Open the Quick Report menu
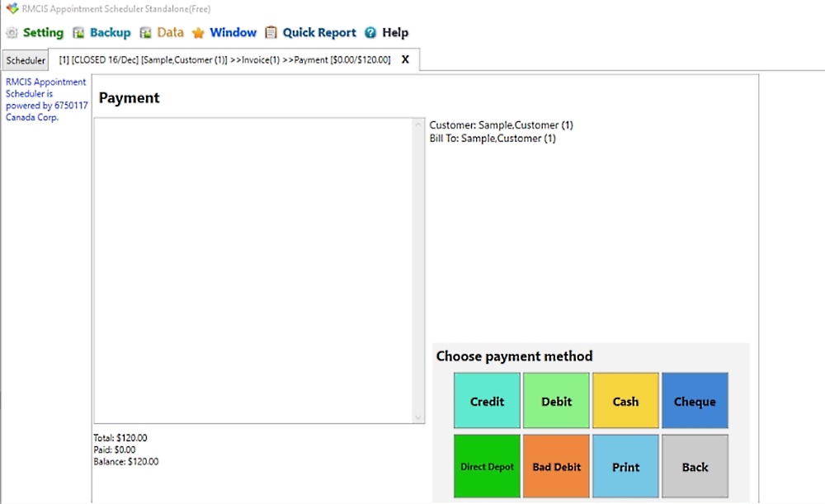825x504 pixels. pyautogui.click(x=319, y=33)
